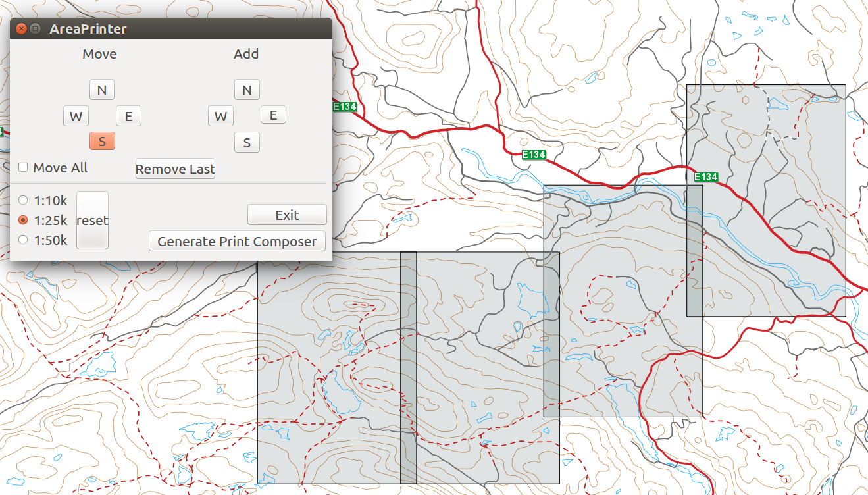Select the 1:10k scale option
868x495 pixels.
(23, 200)
